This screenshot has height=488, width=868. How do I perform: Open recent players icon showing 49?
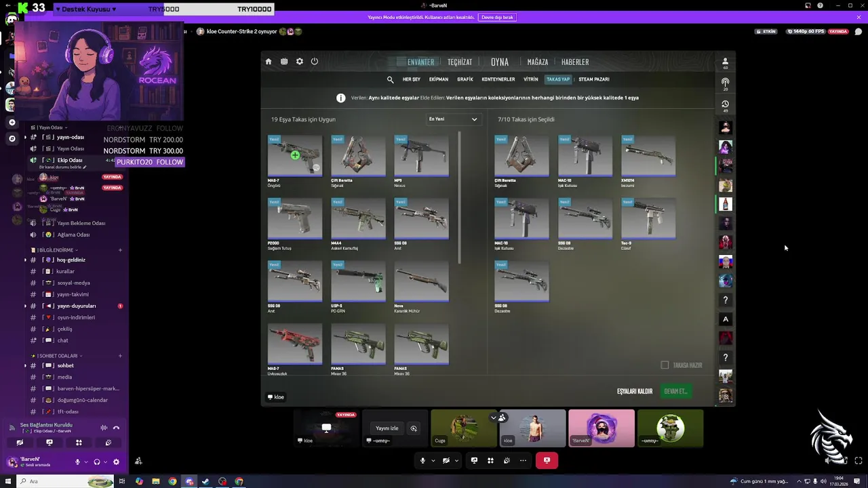point(725,105)
